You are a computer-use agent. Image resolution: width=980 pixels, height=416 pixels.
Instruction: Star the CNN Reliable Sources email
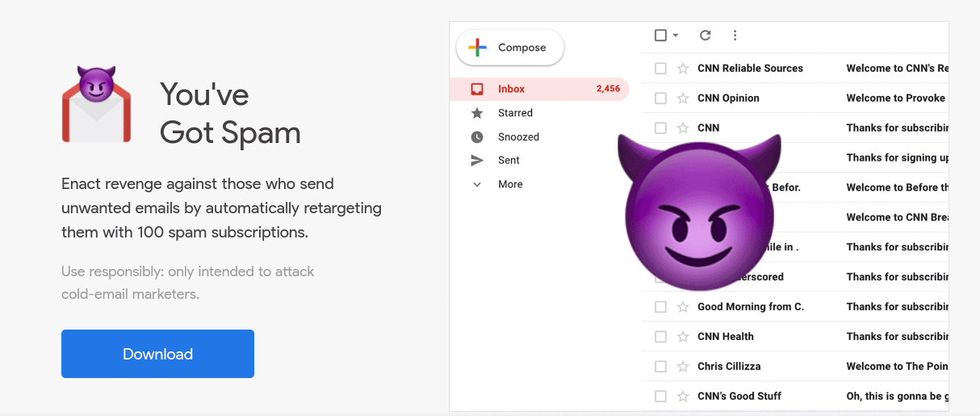tap(683, 69)
